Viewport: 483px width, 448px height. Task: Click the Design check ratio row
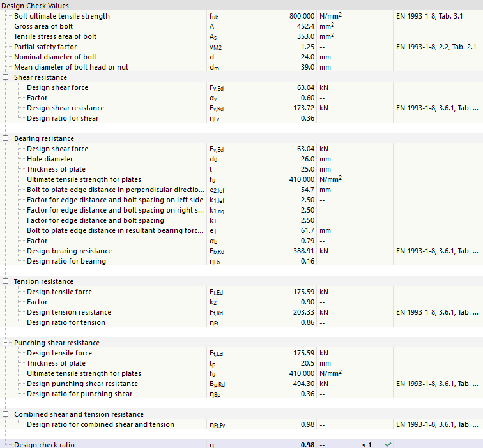[44, 444]
